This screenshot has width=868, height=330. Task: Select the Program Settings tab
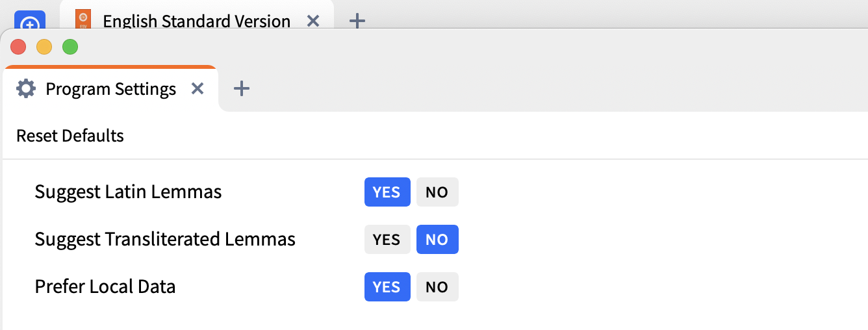point(110,89)
